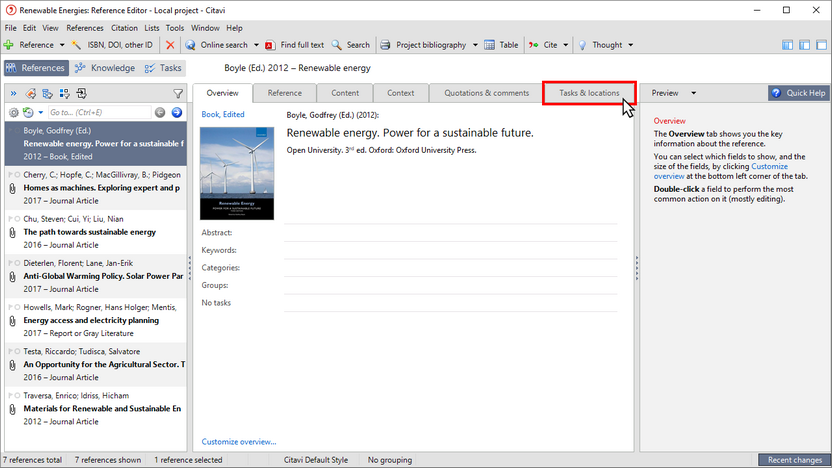Viewport: 832px width, 468px height.
Task: Click Citavi Default Style in status bar
Action: point(316,460)
